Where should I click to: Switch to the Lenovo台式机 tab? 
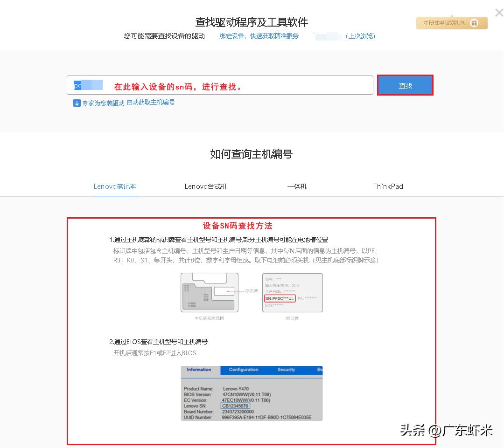pos(205,186)
